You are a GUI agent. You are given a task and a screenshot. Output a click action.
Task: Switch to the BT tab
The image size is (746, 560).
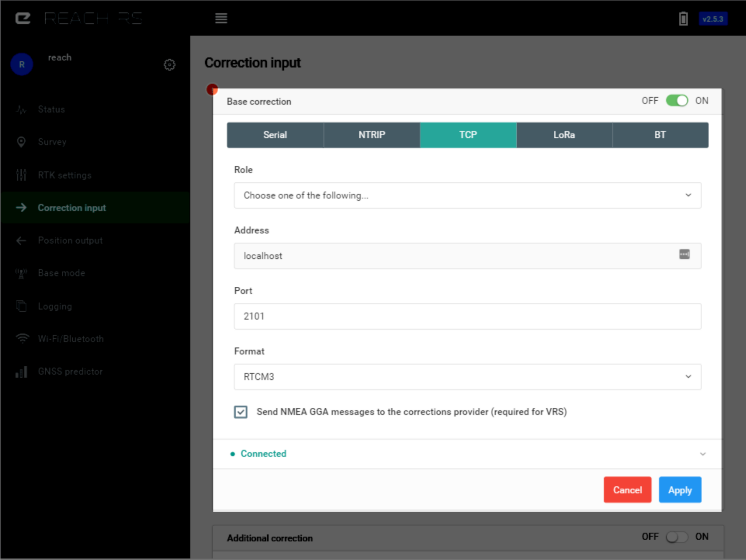[x=660, y=135]
